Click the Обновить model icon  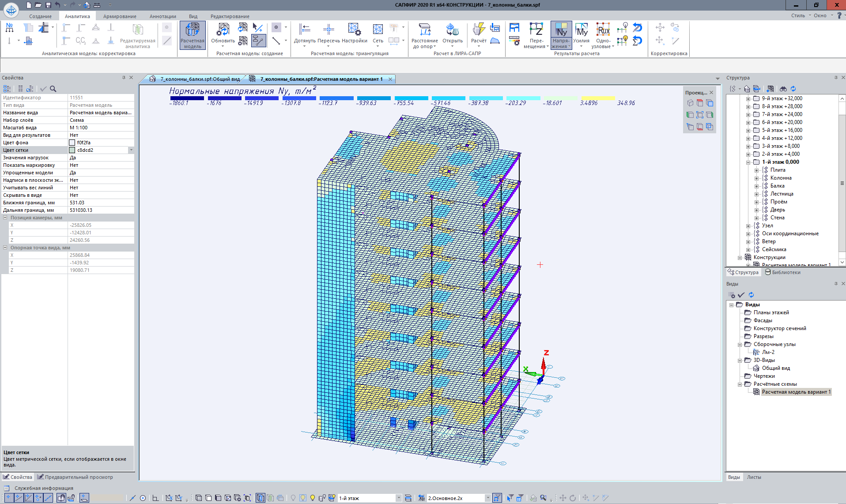click(x=223, y=30)
